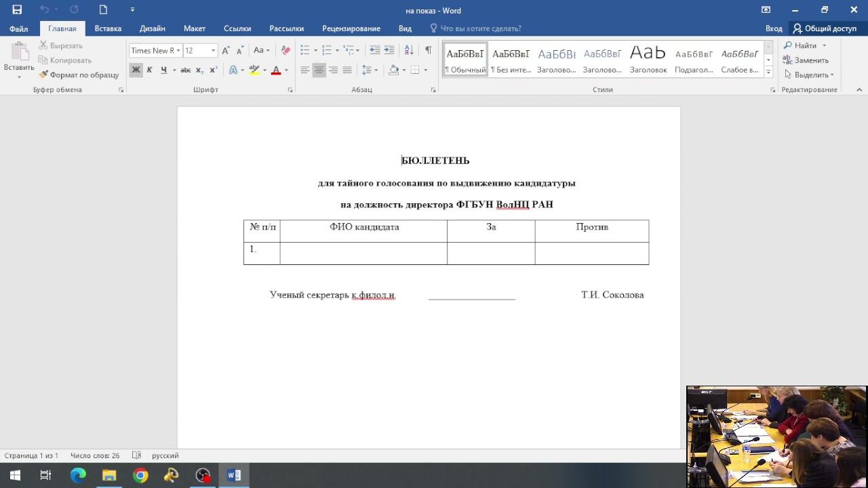Open line spacing options

click(369, 70)
